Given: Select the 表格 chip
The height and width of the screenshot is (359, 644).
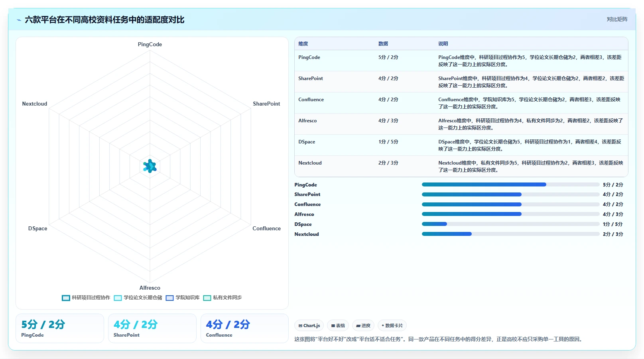Looking at the screenshot, I should [x=338, y=326].
